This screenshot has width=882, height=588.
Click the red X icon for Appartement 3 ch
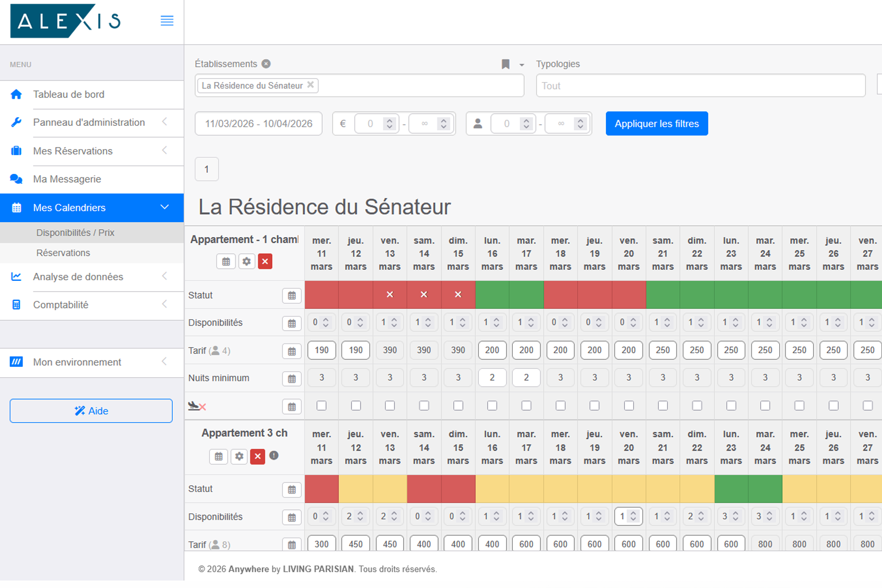257,457
